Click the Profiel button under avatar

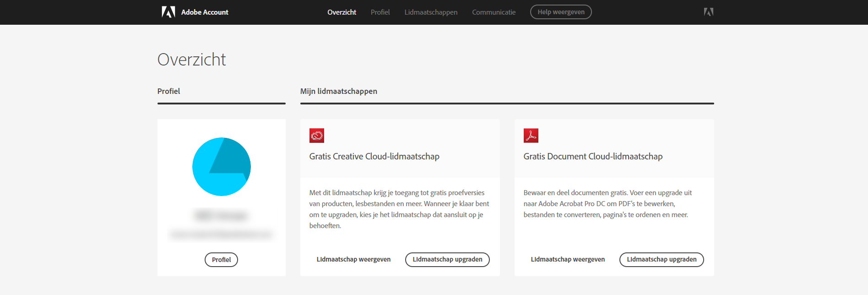[221, 260]
